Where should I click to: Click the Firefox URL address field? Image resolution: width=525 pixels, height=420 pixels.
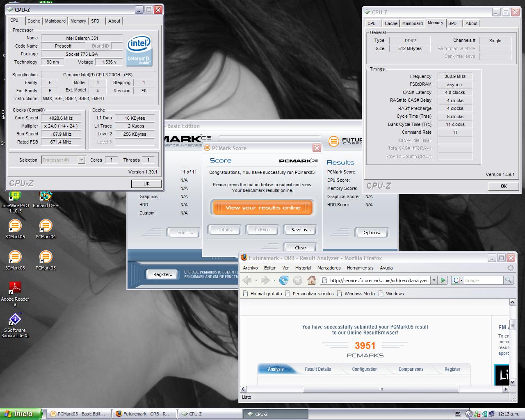click(375, 280)
